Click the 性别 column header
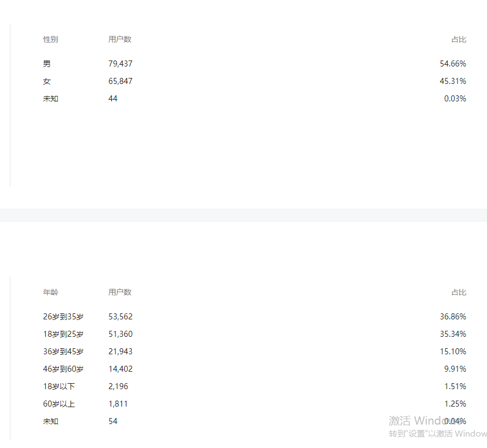 point(51,39)
